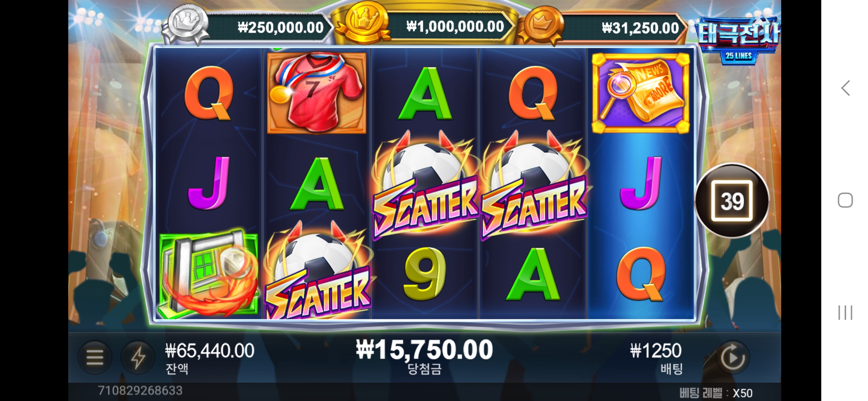Tap the Android home button
Image resolution: width=868 pixels, height=401 pixels.
pos(845,200)
